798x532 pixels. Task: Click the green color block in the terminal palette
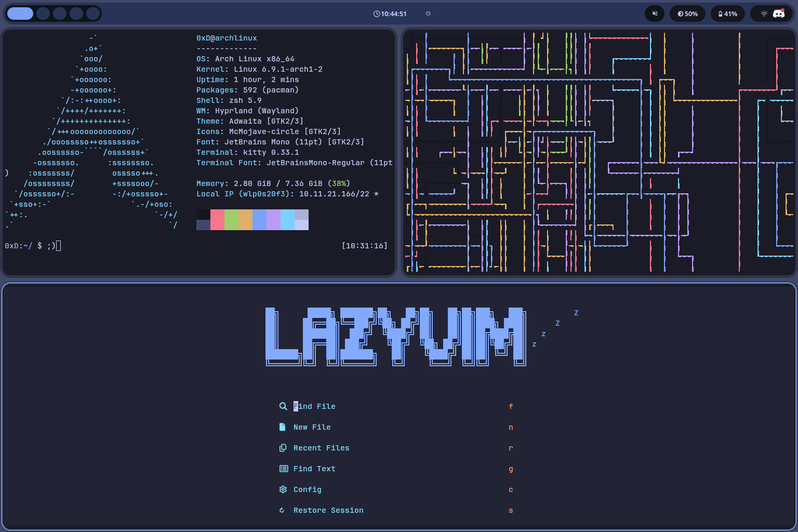coord(231,220)
